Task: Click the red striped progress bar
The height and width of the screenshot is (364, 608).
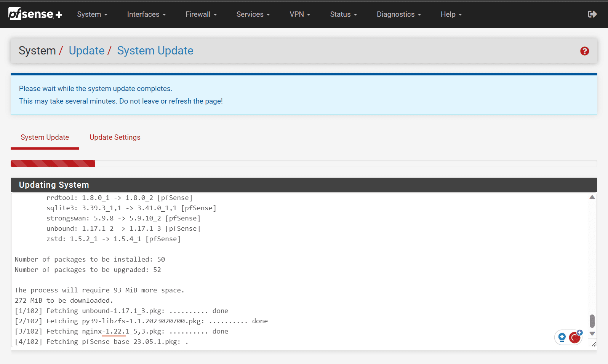Action: coord(53,164)
